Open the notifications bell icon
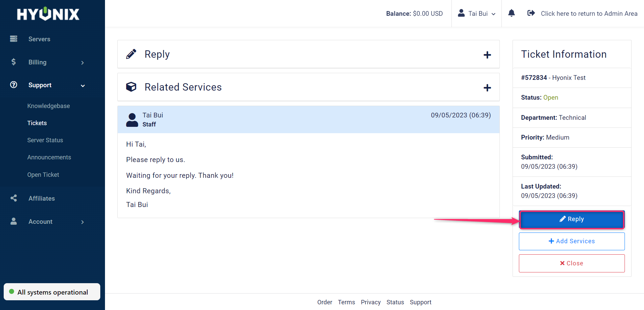The width and height of the screenshot is (644, 310). (x=511, y=13)
